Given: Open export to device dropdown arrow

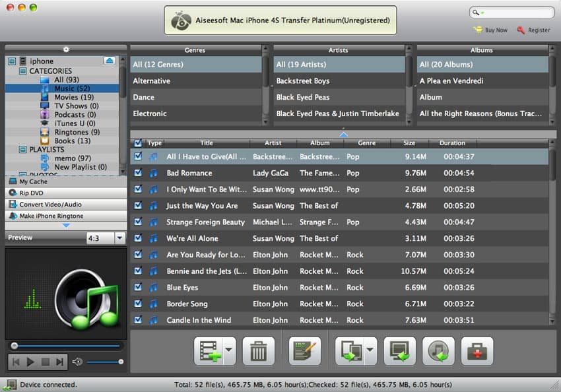Looking at the screenshot, I should 370,350.
